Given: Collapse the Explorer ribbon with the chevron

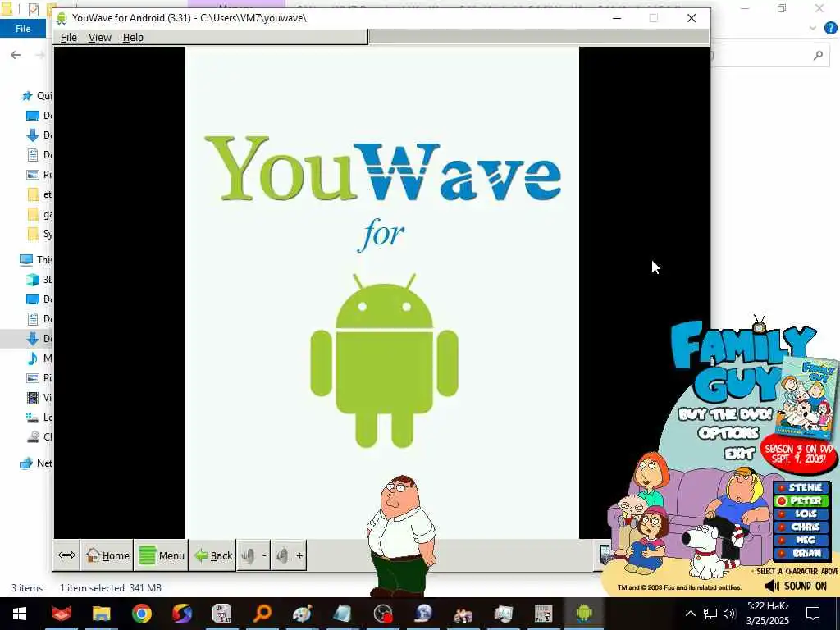Looking at the screenshot, I should (x=813, y=29).
